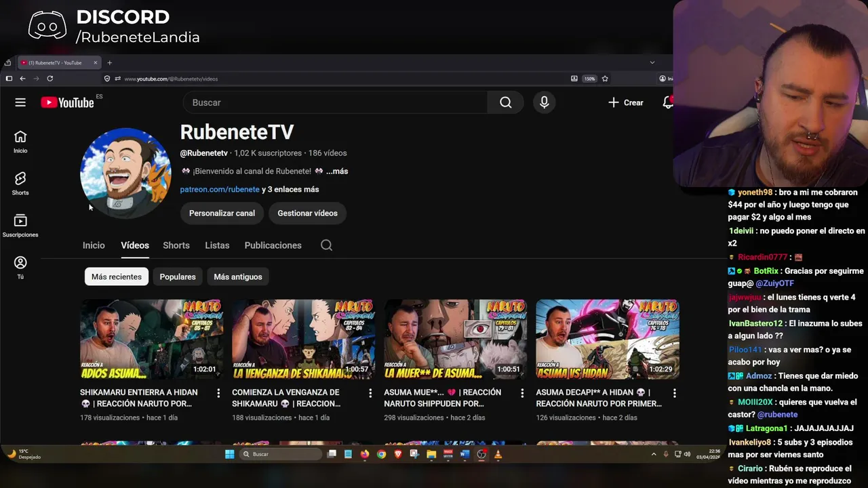Reload the page with the refresh icon
Screen dimensions: 868x488
pos(50,79)
